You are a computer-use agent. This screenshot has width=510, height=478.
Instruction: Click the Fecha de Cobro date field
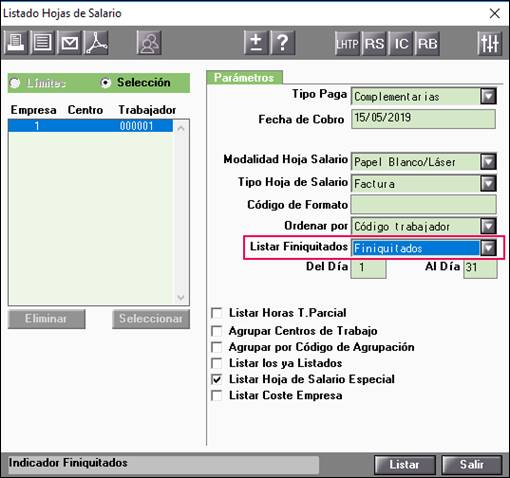click(423, 118)
